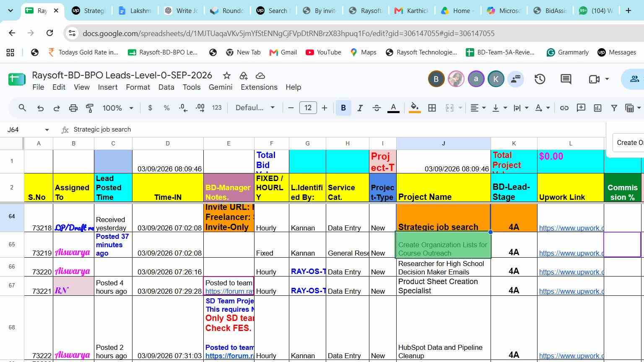Open the comments panel icon
The image size is (644, 362).
coord(566,79)
